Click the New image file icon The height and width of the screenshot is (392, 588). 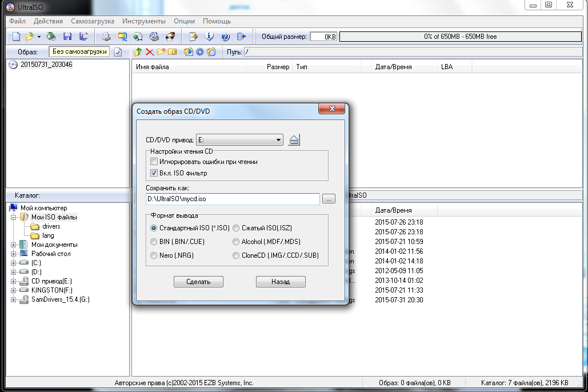16,37
